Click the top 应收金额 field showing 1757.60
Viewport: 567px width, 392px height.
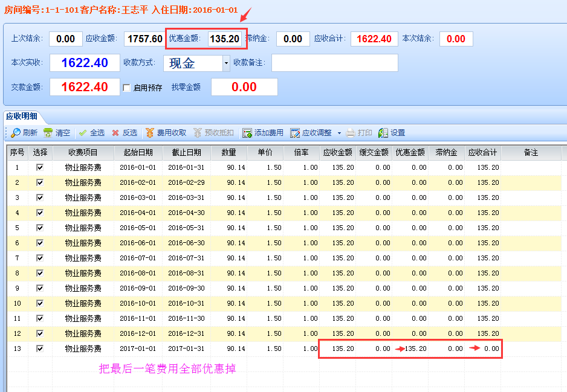(144, 39)
